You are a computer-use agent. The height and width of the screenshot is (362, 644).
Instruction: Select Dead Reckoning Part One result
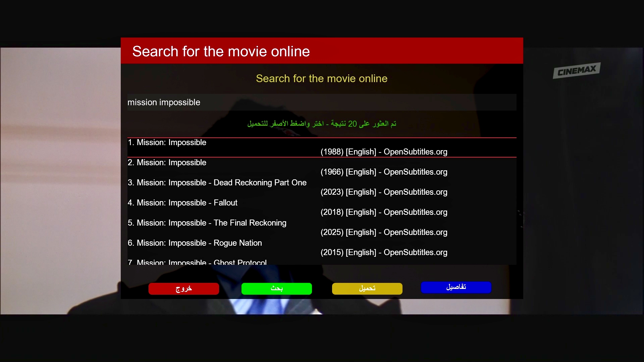217,183
